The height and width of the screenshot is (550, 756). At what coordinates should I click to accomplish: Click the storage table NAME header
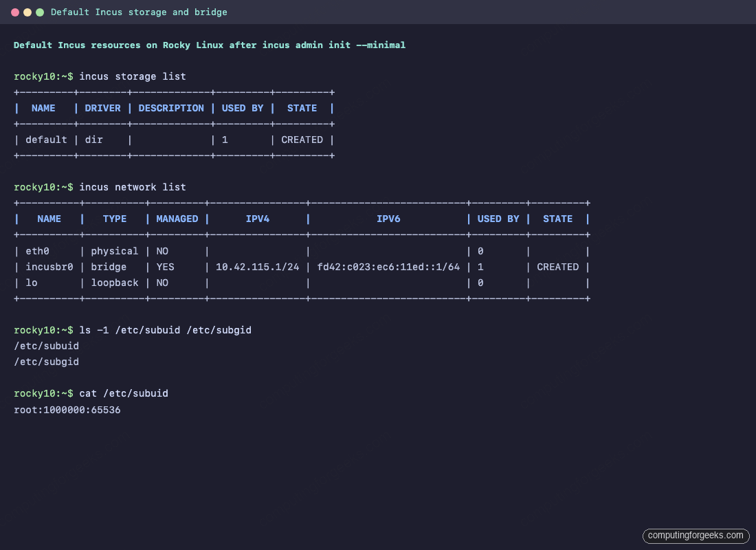[x=43, y=108]
